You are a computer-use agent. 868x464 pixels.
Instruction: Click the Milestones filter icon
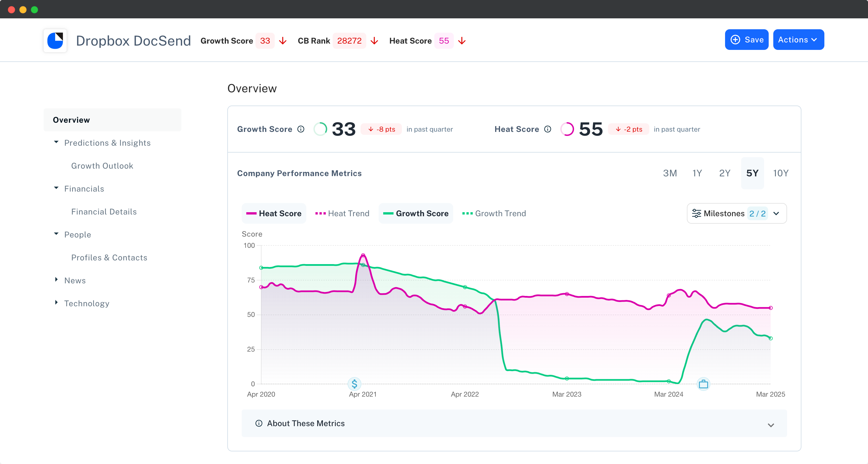pyautogui.click(x=697, y=213)
